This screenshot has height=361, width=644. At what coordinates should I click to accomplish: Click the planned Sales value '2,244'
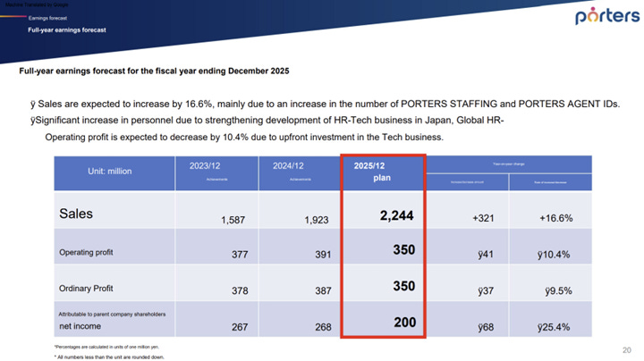[396, 215]
